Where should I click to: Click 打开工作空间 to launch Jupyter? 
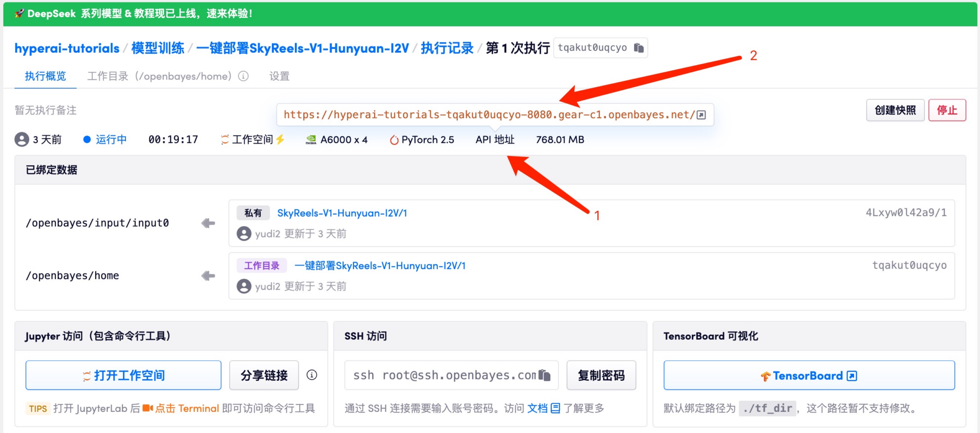click(123, 375)
